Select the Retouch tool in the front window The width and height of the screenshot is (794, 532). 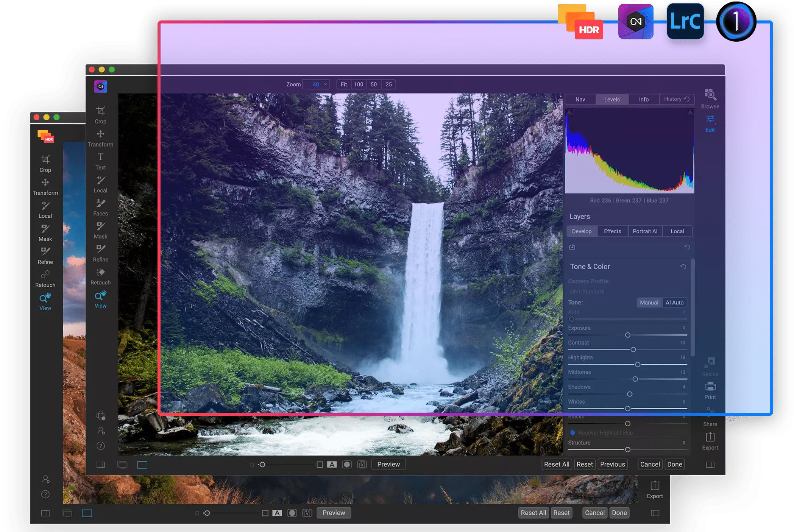click(100, 277)
